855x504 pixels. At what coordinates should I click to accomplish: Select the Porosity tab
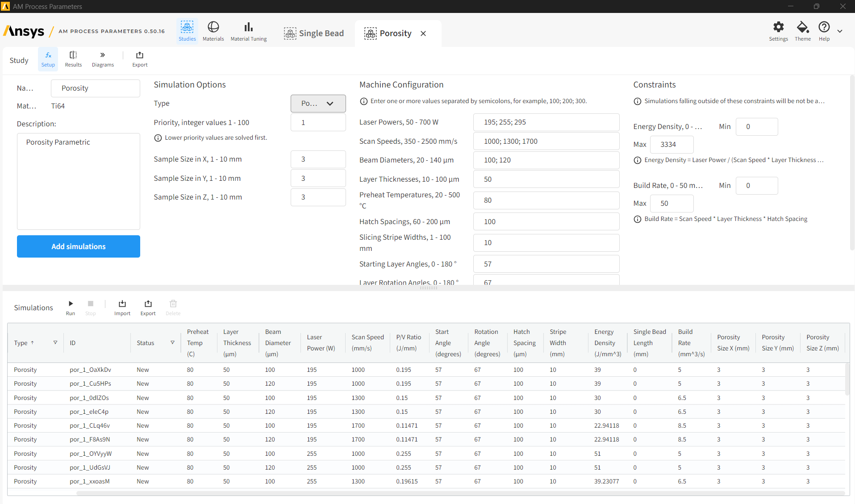pos(388,33)
